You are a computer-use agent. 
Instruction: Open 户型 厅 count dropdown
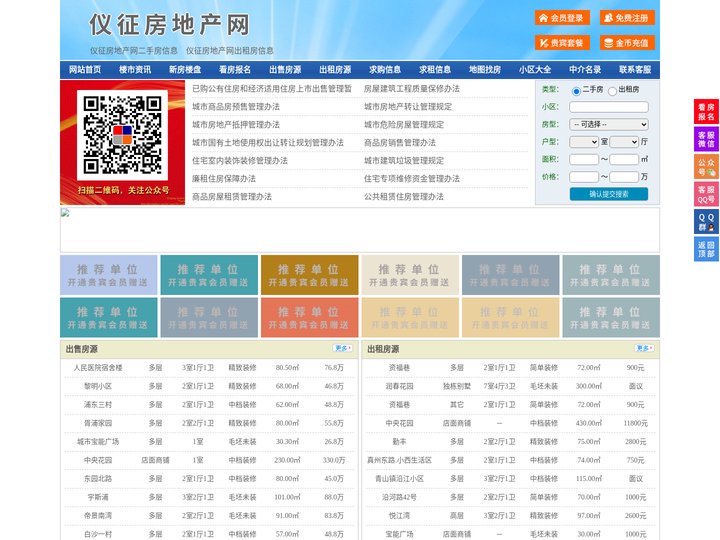(624, 142)
